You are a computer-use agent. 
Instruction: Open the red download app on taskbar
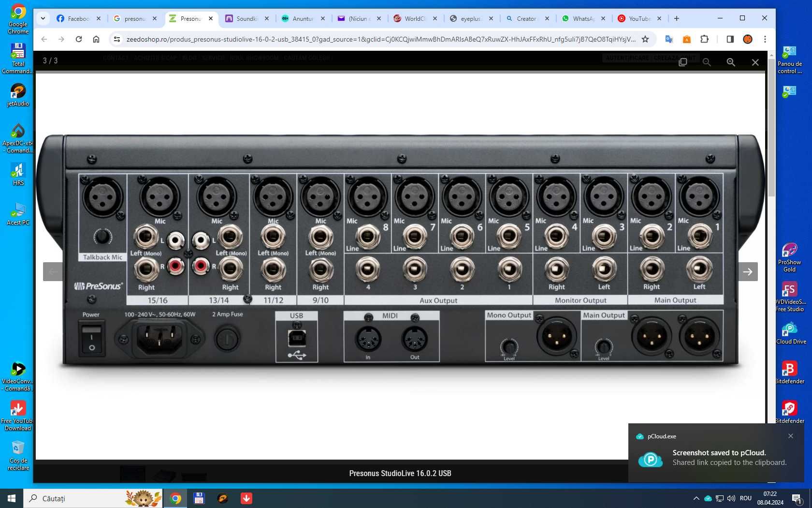[246, 498]
